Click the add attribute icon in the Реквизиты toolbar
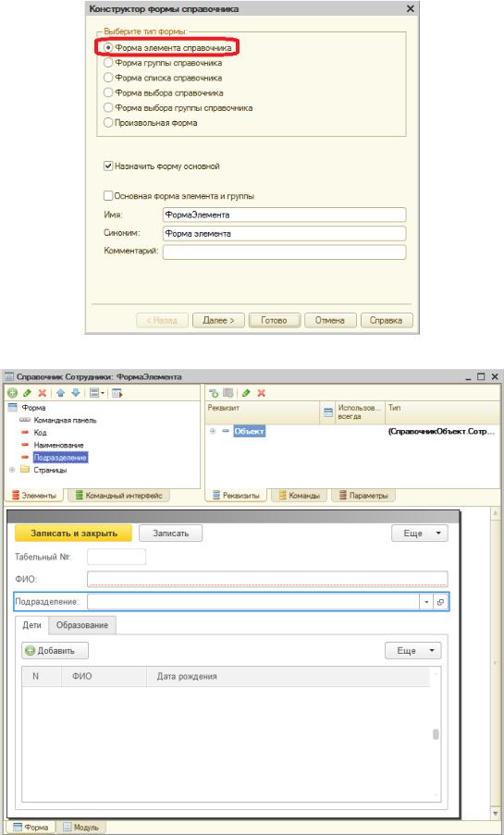The image size is (504, 835). pos(214,393)
